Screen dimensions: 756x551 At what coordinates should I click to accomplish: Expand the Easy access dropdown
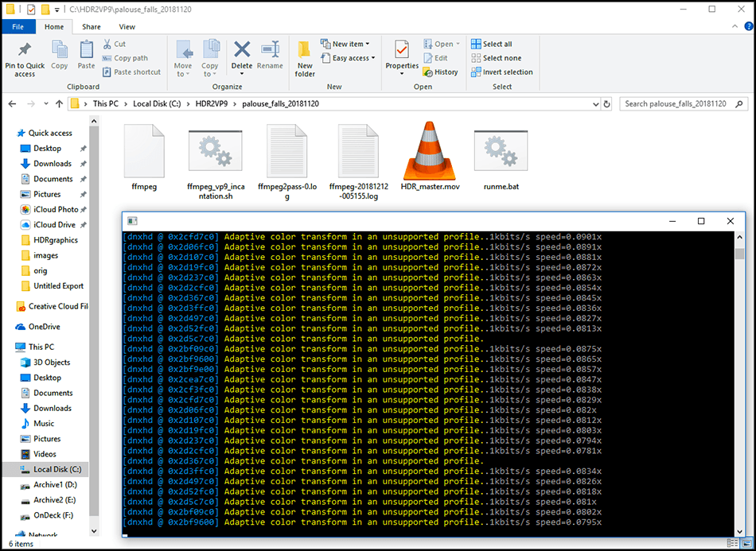click(x=372, y=58)
